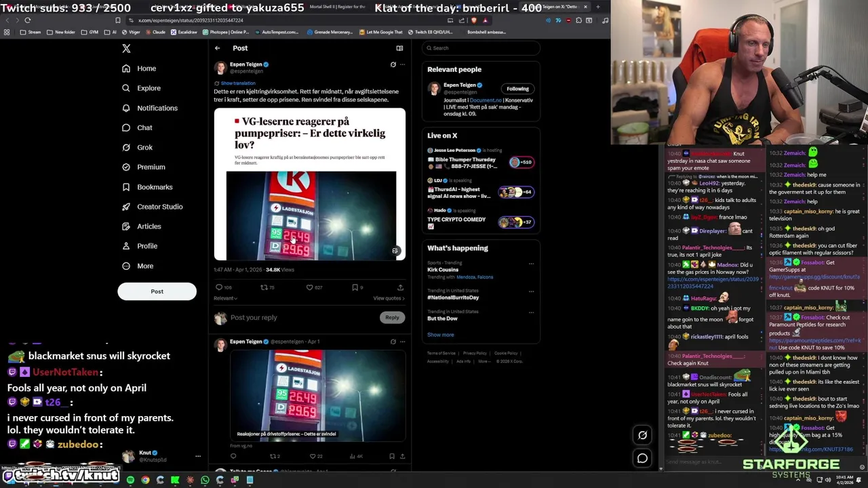Click the X search box
The image size is (868, 488).
point(480,48)
